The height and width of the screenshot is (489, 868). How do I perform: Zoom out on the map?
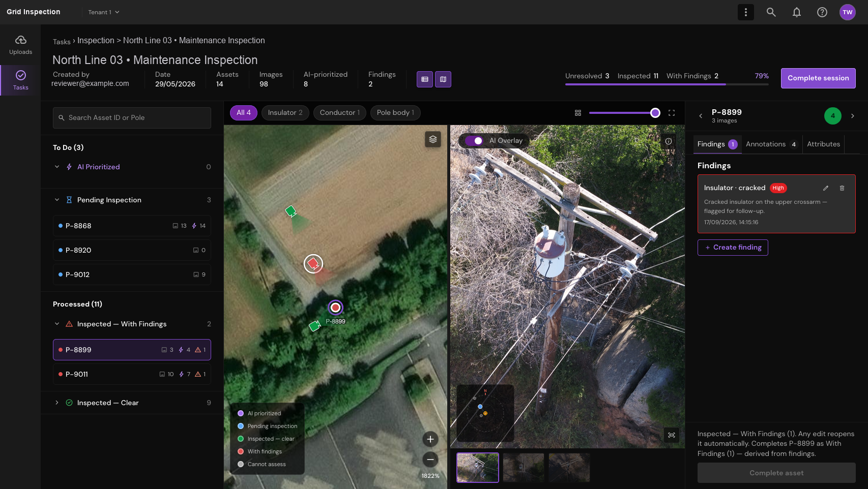click(x=430, y=460)
